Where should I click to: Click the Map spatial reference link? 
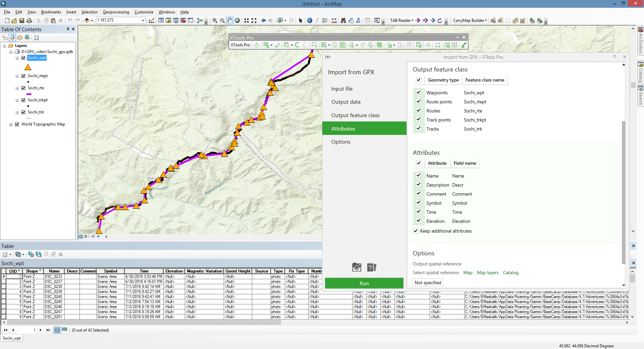[x=468, y=272]
